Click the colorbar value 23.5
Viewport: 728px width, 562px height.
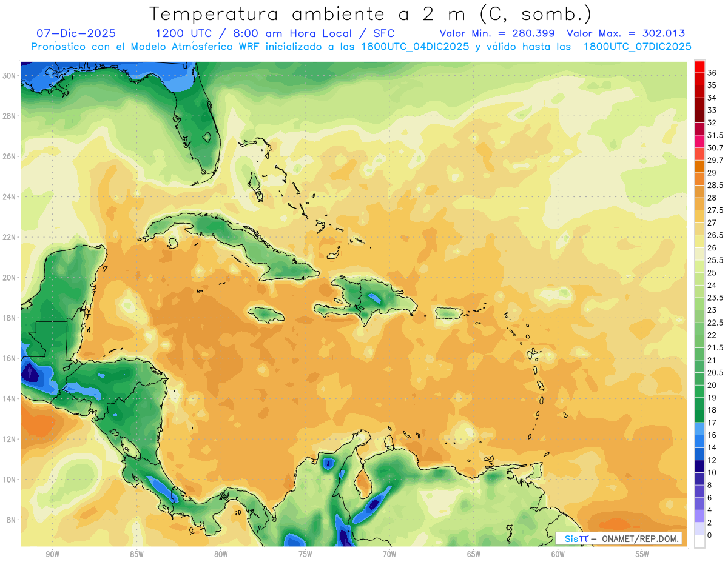tap(715, 298)
